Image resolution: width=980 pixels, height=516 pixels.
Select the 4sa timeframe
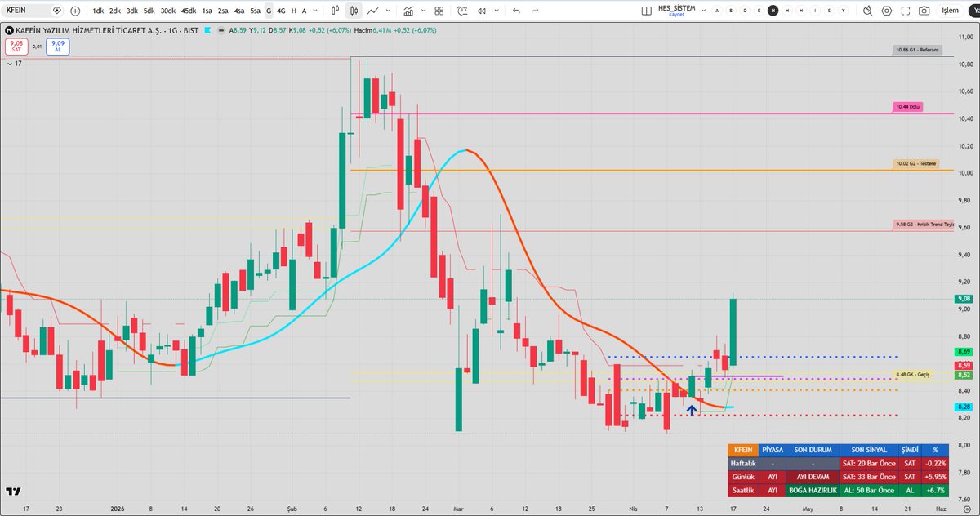tap(238, 11)
